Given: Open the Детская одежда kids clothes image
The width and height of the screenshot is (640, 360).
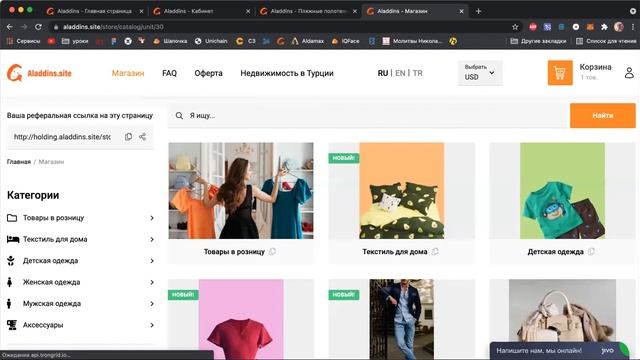Looking at the screenshot, I should point(562,191).
